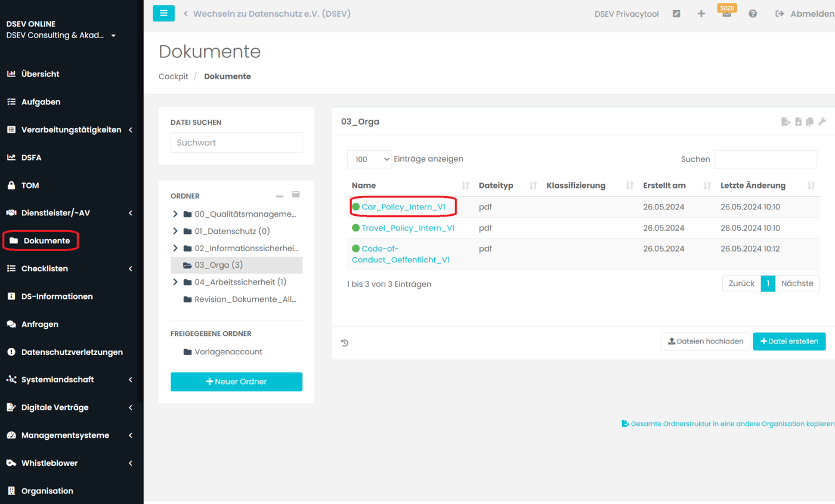Open the mail inbox showing 5020 messages

pyautogui.click(x=726, y=14)
